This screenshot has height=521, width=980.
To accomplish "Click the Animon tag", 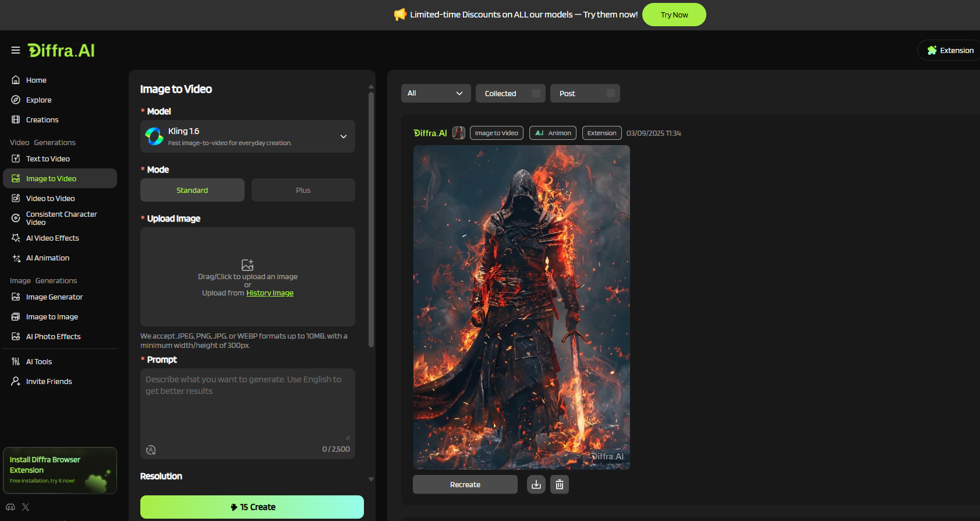I will tap(553, 133).
